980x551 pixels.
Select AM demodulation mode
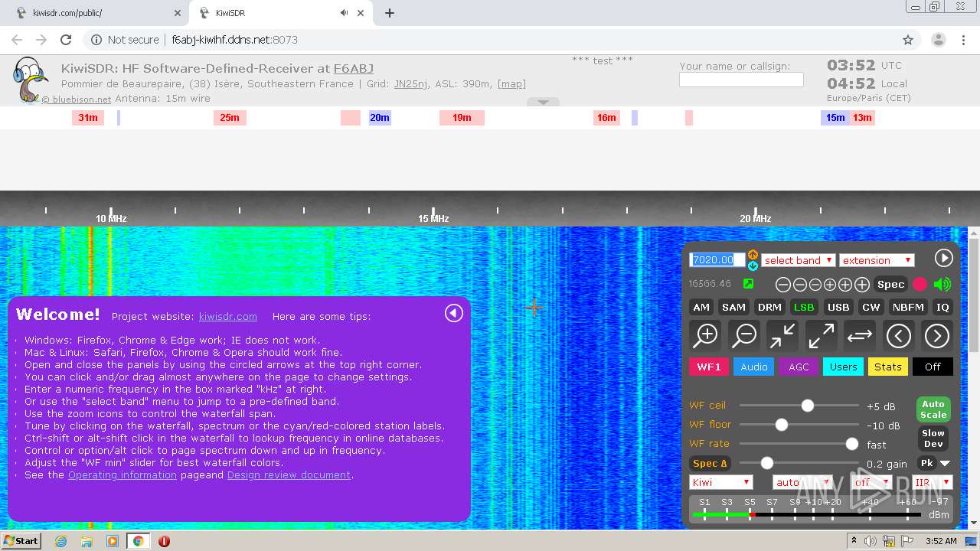[701, 307]
